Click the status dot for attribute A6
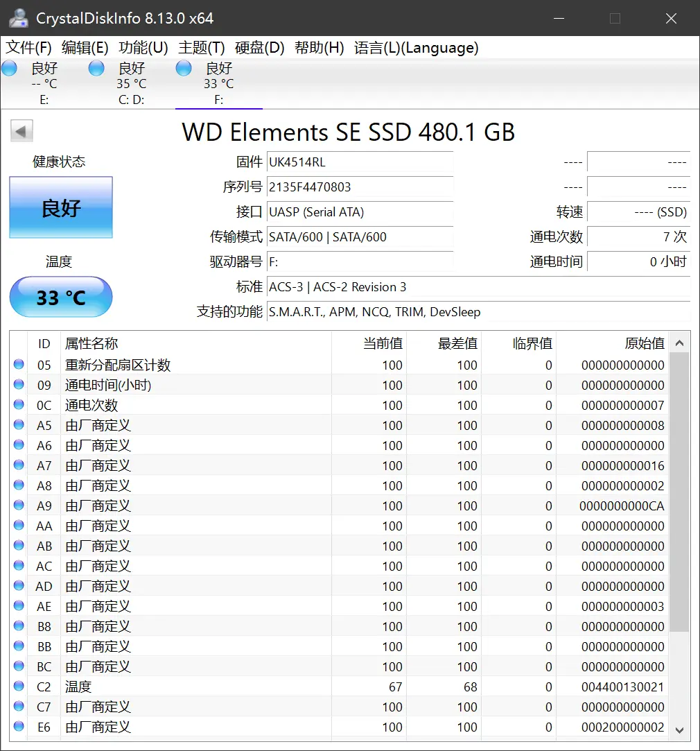This screenshot has height=751, width=700. pos(19,445)
